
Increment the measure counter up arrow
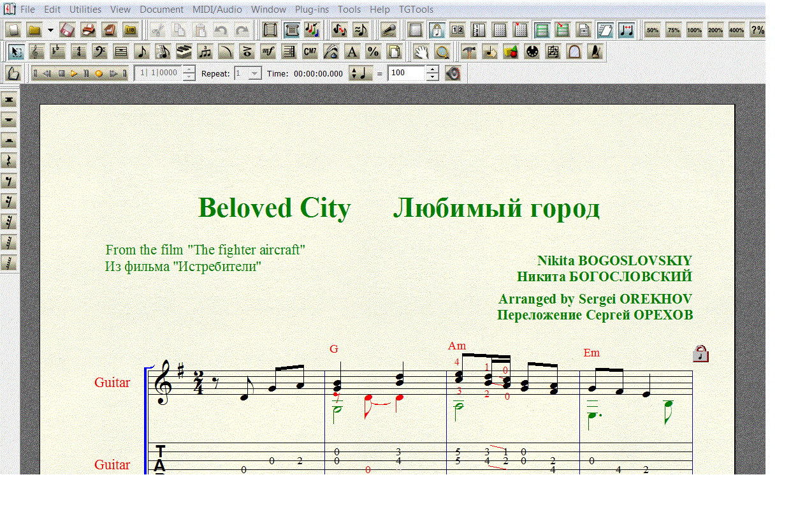[x=189, y=70]
